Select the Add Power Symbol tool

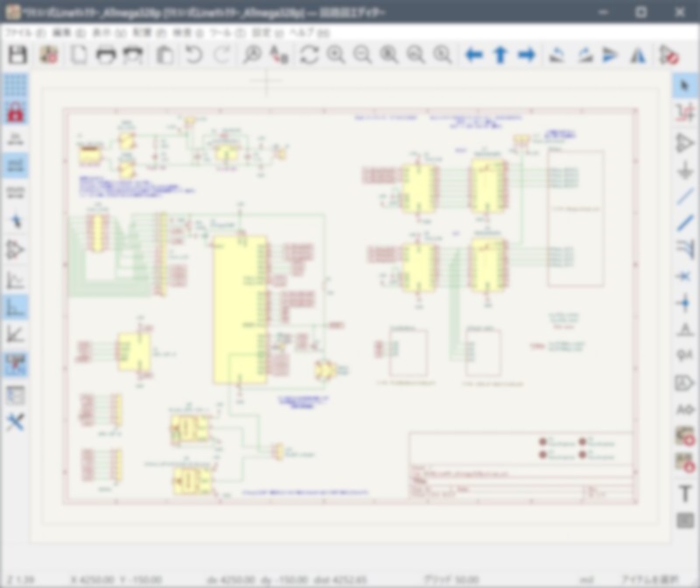[x=685, y=169]
